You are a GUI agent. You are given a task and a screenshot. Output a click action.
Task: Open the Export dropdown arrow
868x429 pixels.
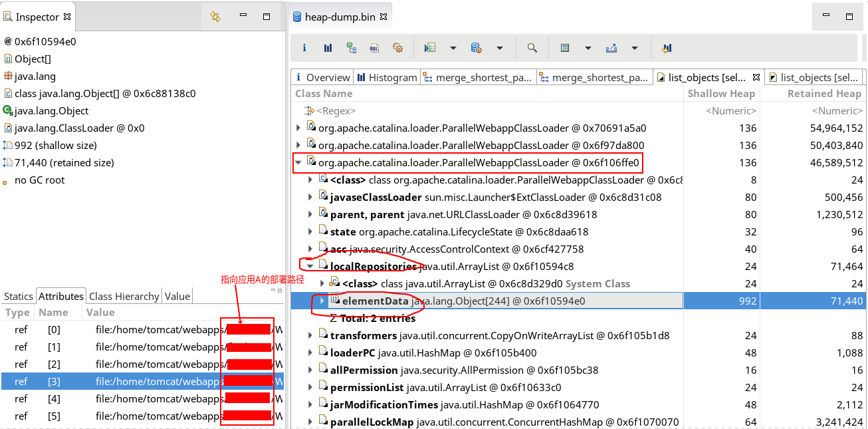click(x=635, y=48)
